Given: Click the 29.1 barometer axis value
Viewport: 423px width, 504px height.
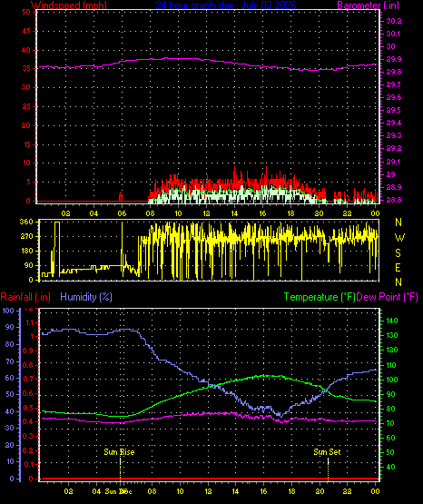Looking at the screenshot, I should [393, 162].
